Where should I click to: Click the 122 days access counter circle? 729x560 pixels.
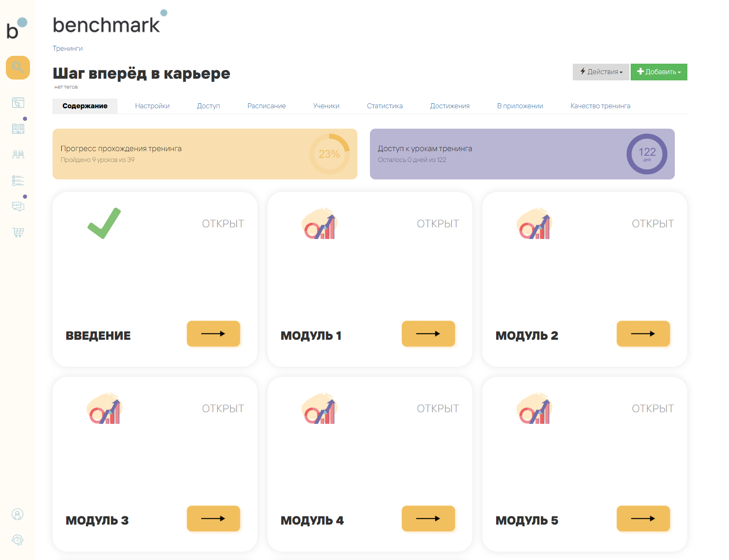[647, 154]
